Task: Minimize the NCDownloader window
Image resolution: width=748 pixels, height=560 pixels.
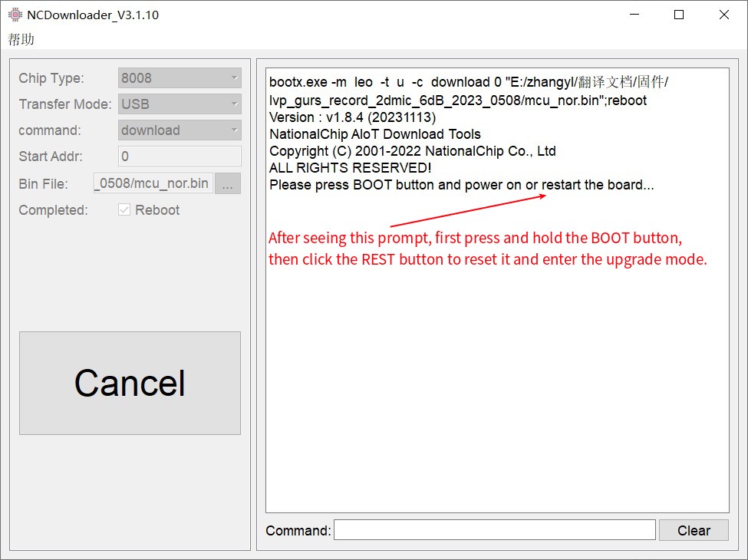Action: click(634, 15)
